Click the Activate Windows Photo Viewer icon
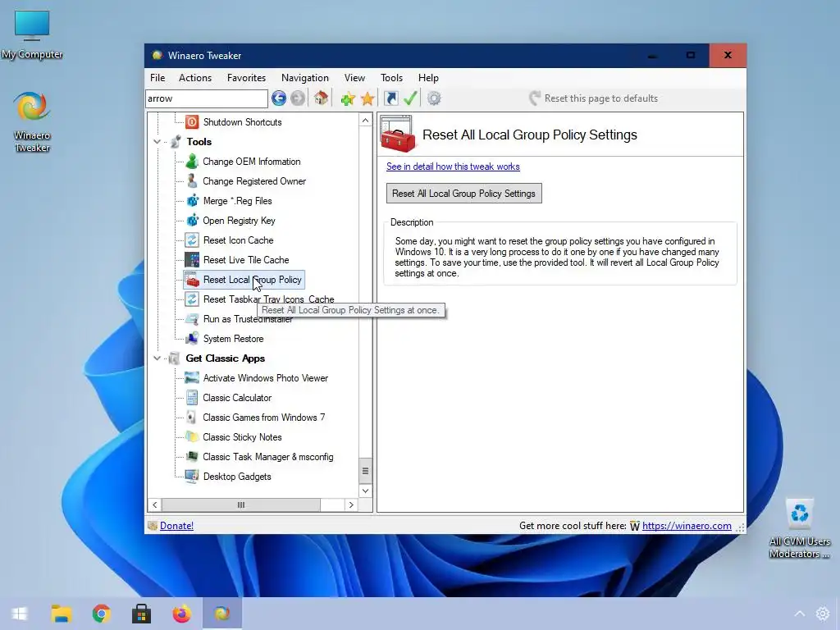This screenshot has height=630, width=840. [192, 377]
